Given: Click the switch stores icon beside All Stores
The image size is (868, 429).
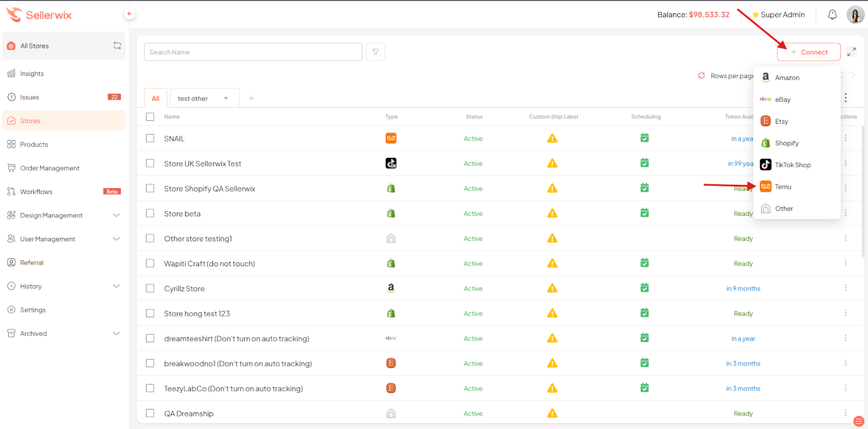Looking at the screenshot, I should (x=117, y=46).
